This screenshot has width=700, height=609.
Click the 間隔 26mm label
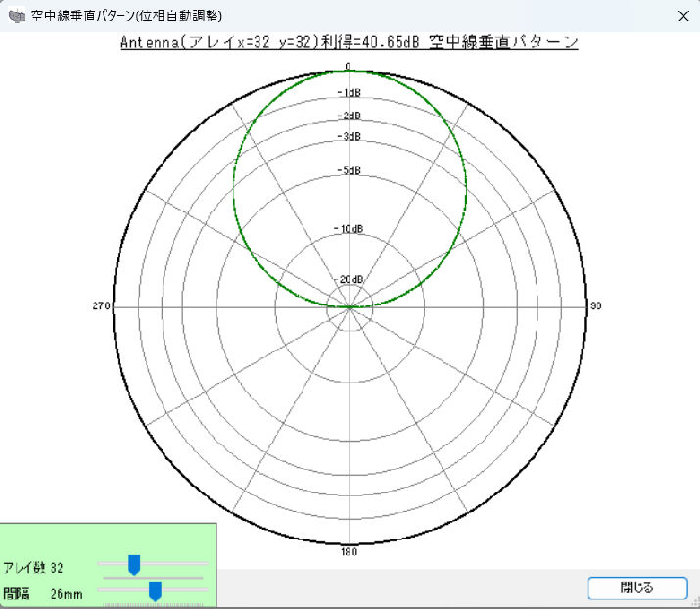44,593
